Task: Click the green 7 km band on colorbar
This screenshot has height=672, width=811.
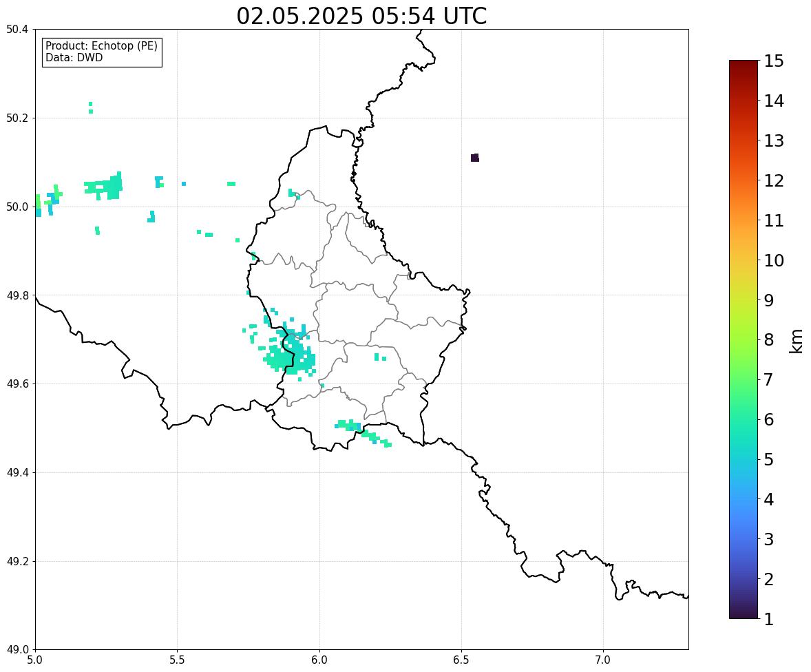Action: [x=744, y=379]
